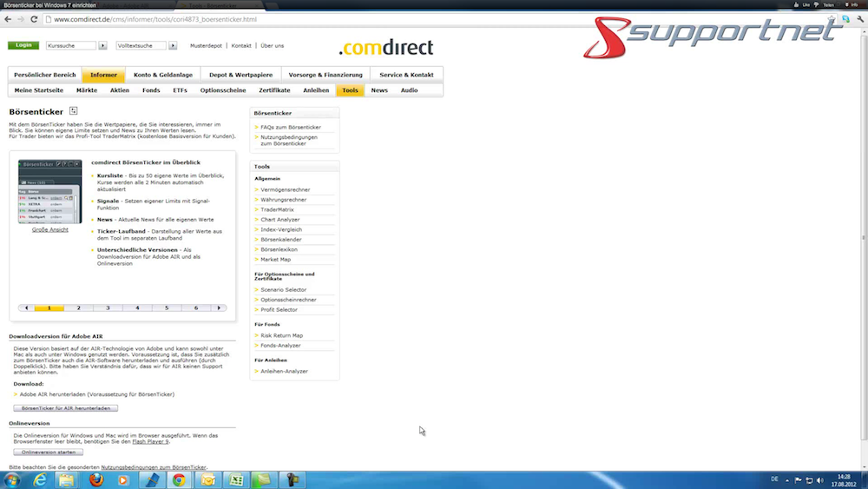Viewport: 868px width, 489px height.
Task: Open the Große Ansicht link
Action: (x=49, y=230)
